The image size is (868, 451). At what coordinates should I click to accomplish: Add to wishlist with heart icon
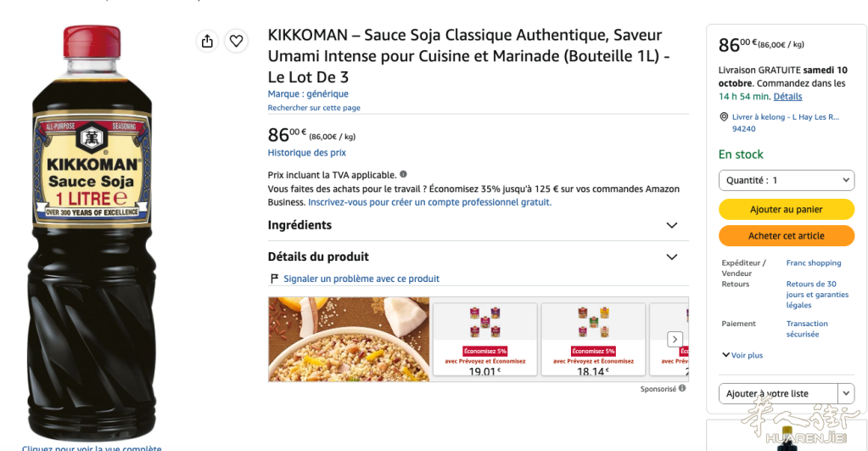tap(237, 41)
